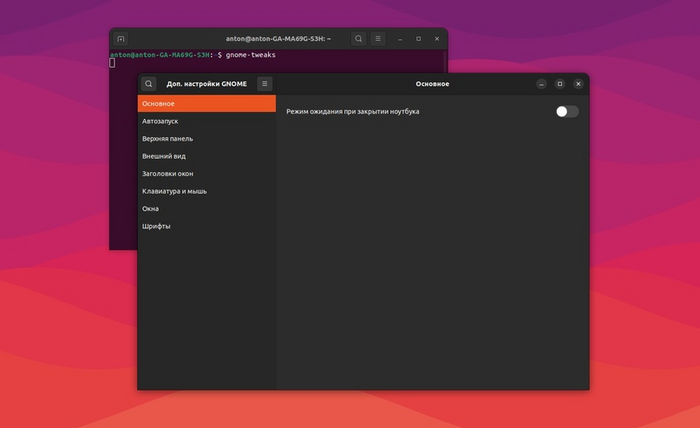Maximize the GNOME Tweaks window

point(560,84)
